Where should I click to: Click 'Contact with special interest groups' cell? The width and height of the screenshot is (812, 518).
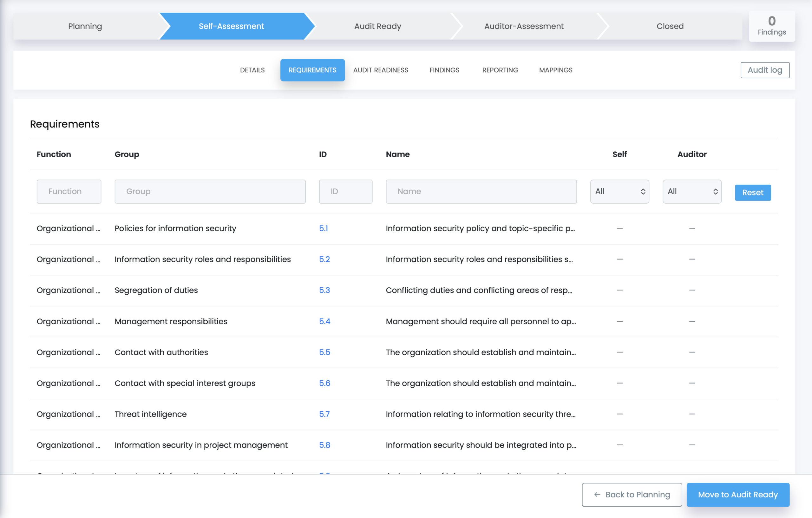185,383
